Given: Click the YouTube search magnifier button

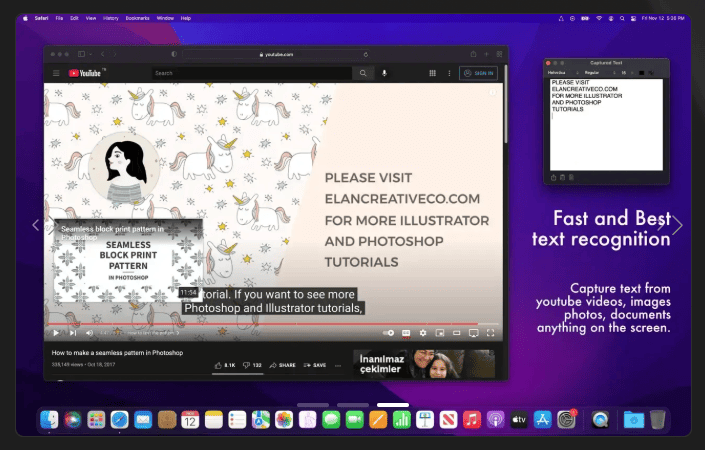Looking at the screenshot, I should [x=363, y=73].
